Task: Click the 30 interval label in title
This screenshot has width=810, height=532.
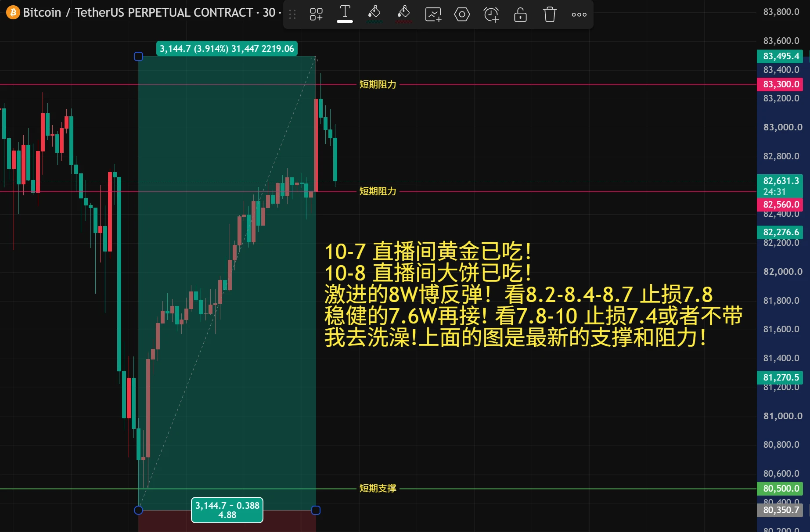Action: point(269,12)
